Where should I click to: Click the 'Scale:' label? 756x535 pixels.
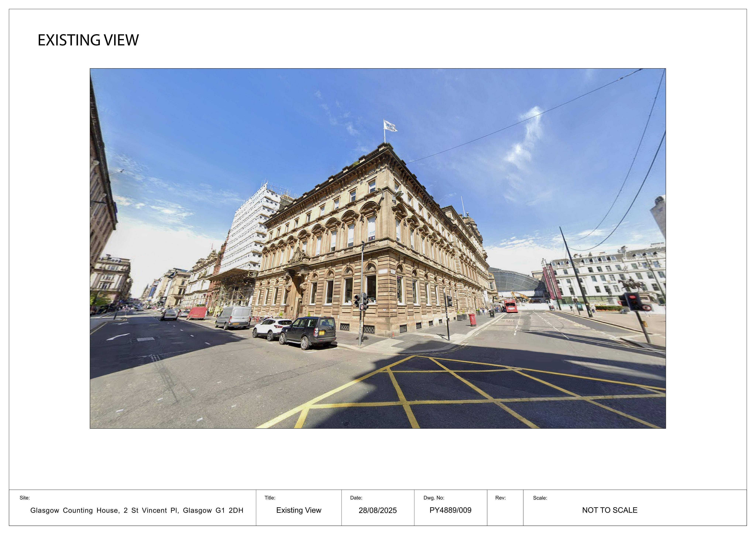[x=540, y=498]
